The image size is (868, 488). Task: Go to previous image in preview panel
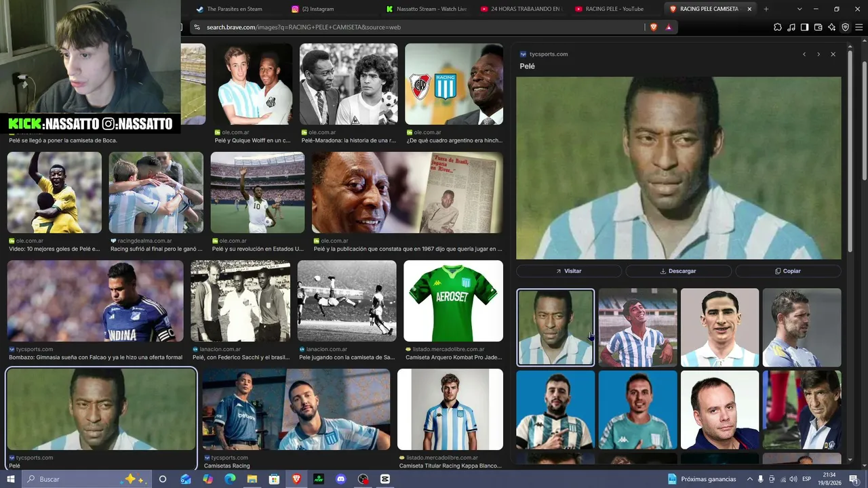click(804, 54)
